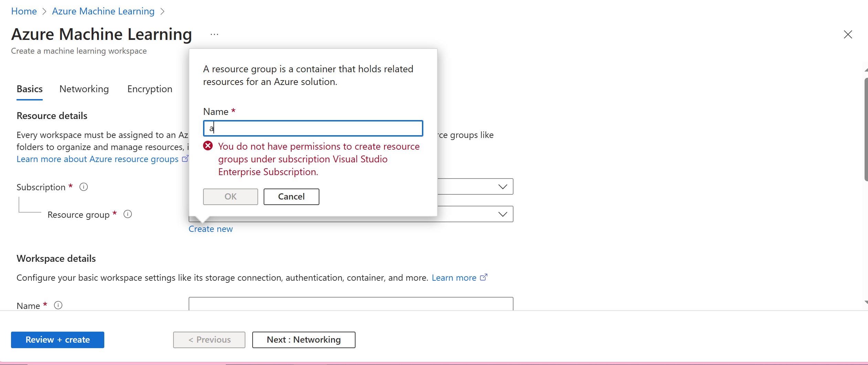Select the Create new resource group link
The width and height of the screenshot is (868, 365).
coord(210,228)
